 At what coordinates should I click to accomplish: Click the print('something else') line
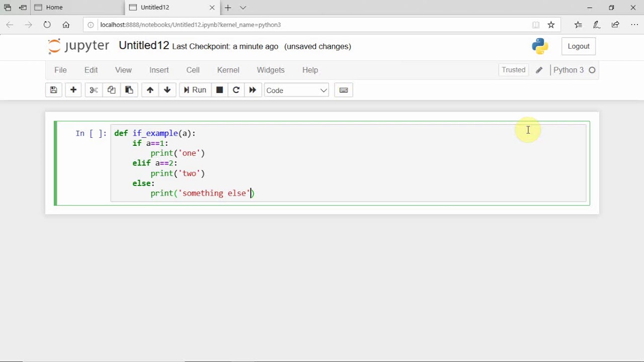203,194
